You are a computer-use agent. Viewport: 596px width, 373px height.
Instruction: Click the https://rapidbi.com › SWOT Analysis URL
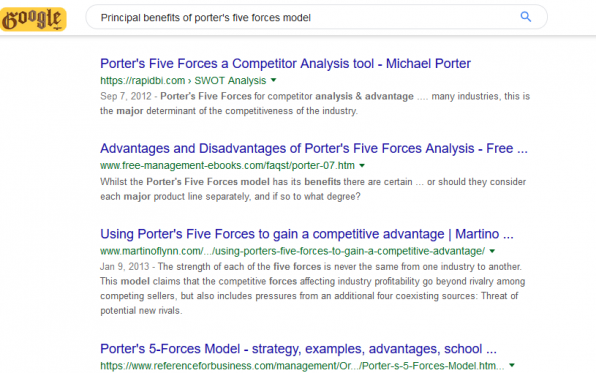[x=183, y=81]
